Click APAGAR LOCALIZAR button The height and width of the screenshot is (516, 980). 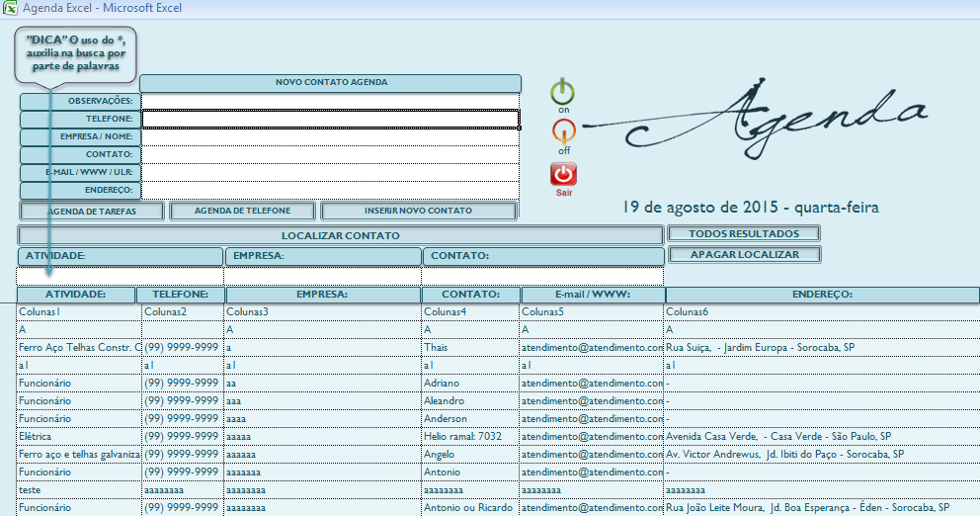[744, 255]
